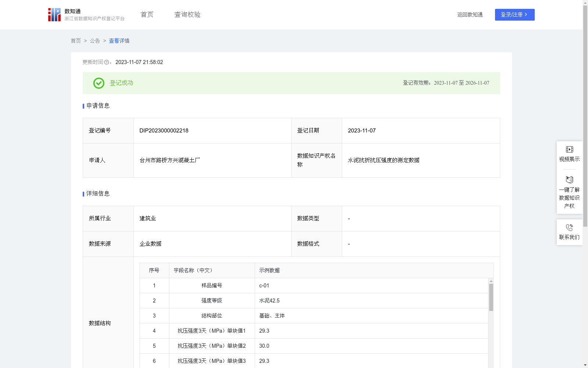Go to 首页 in top navigation
The width and height of the screenshot is (588, 368).
pos(147,15)
